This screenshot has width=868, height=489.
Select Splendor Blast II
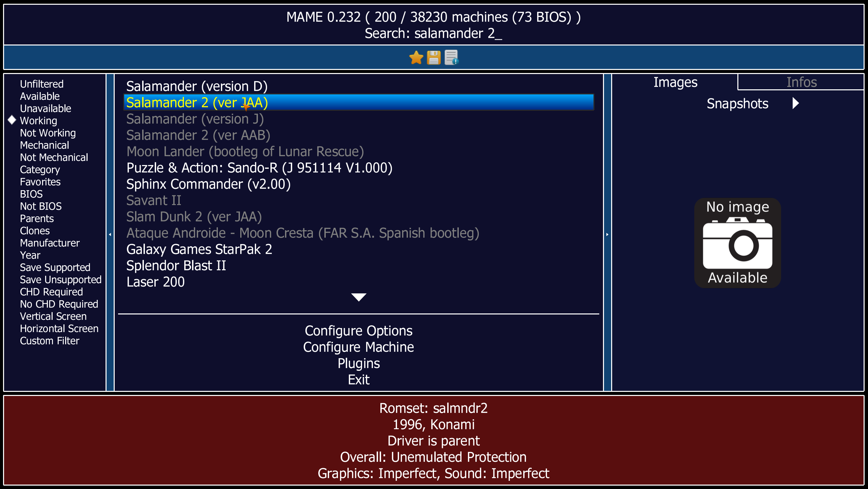(359, 266)
